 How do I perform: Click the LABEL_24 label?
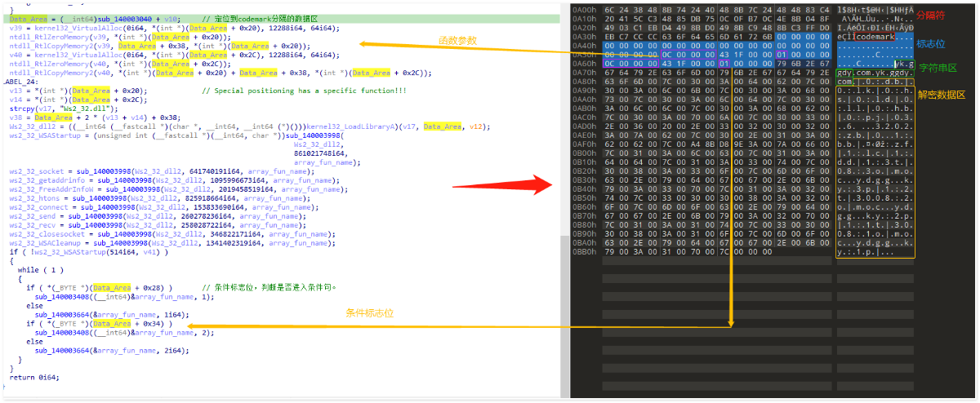tap(20, 82)
